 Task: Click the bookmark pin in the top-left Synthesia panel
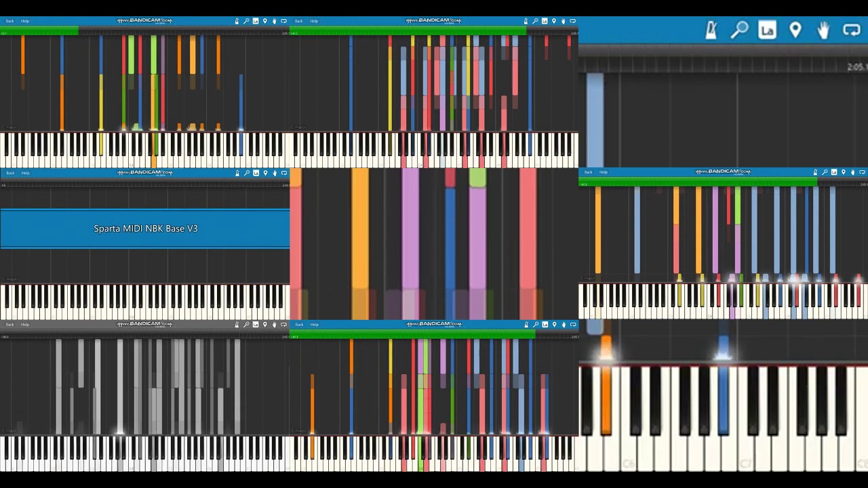[265, 21]
